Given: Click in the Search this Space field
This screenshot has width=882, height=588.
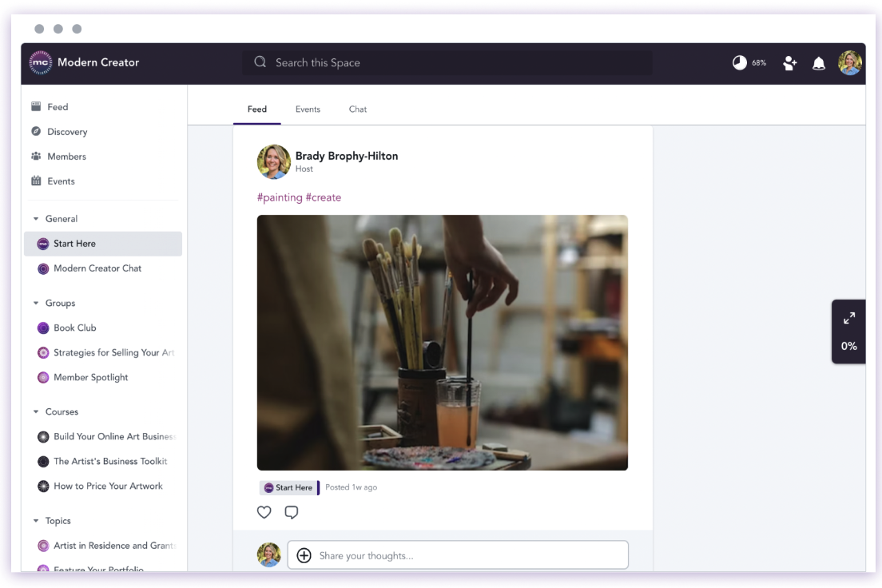Looking at the screenshot, I should (x=447, y=62).
